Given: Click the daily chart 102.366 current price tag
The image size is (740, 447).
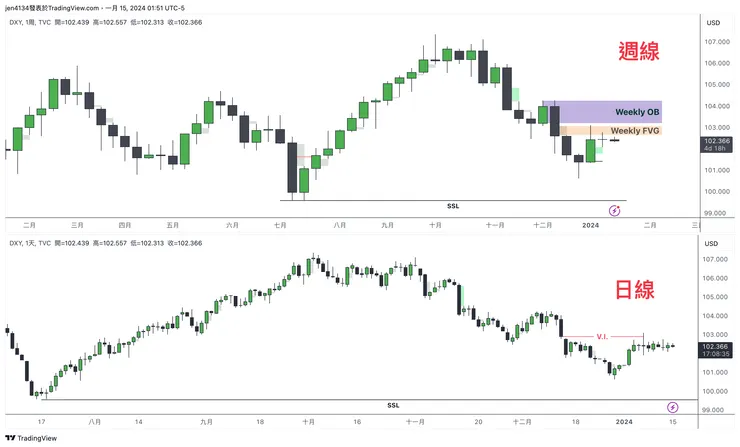Looking at the screenshot, I should pyautogui.click(x=715, y=350).
